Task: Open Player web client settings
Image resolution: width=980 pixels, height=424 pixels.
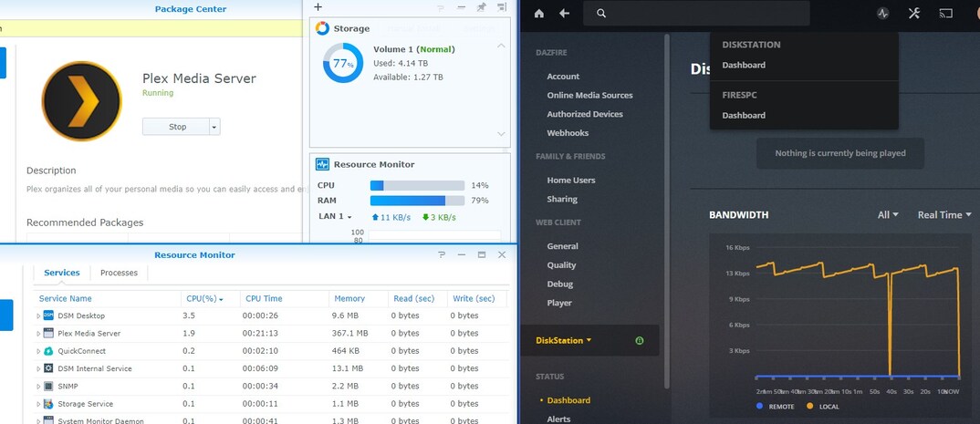Action: [558, 302]
